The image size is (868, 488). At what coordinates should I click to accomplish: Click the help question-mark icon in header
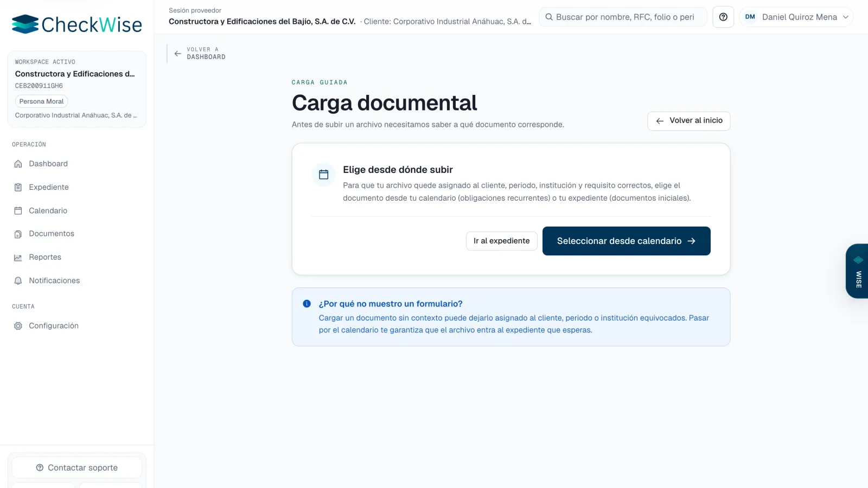click(x=723, y=17)
